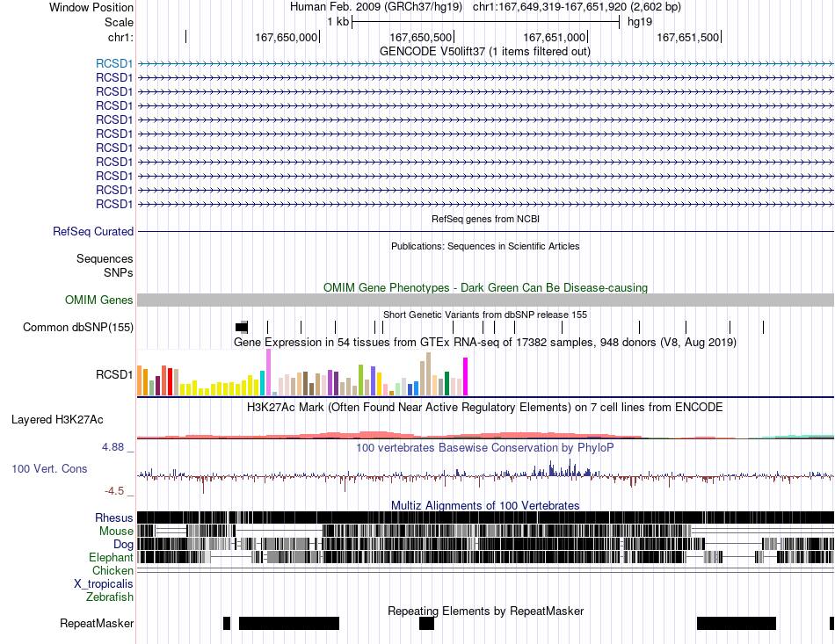Click the hg19 text beside scale bar
This screenshot has height=644, width=835.
pos(640,22)
